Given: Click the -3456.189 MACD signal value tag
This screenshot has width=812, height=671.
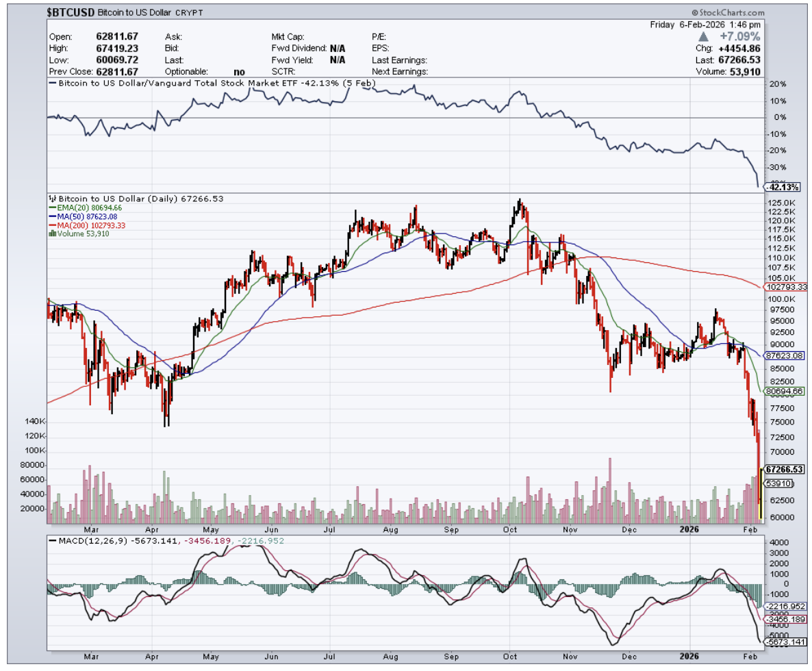Looking at the screenshot, I should pyautogui.click(x=785, y=619).
